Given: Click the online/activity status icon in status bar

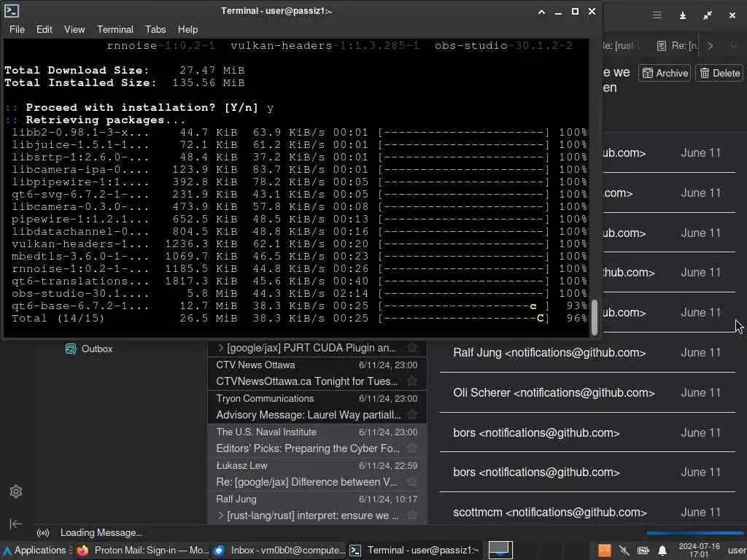Looking at the screenshot, I should point(43,533).
